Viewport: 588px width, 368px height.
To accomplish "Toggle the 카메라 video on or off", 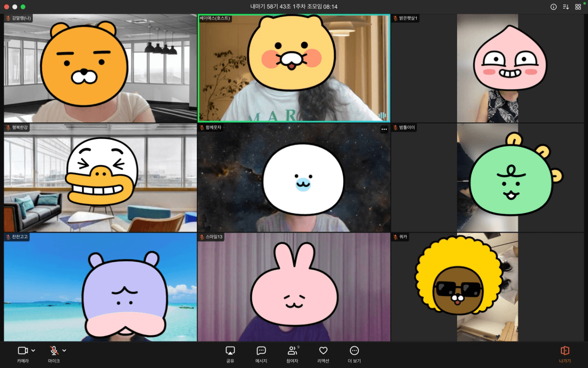I will [23, 354].
